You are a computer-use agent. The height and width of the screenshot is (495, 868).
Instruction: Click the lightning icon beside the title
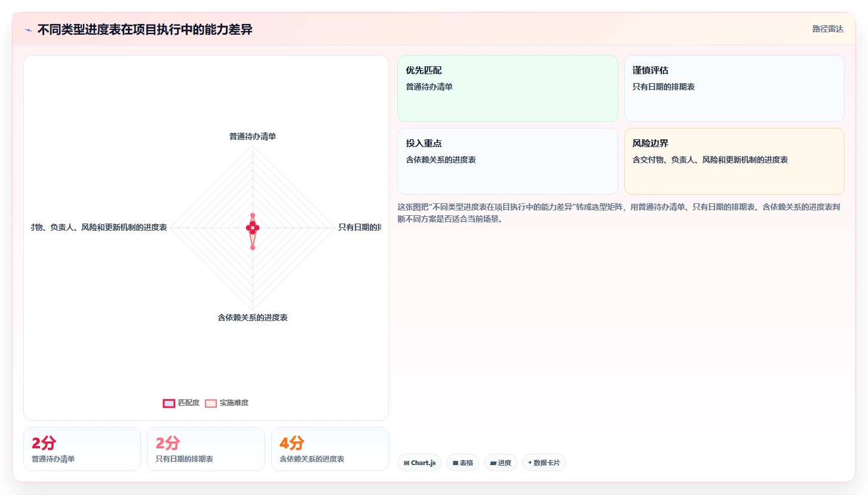28,30
